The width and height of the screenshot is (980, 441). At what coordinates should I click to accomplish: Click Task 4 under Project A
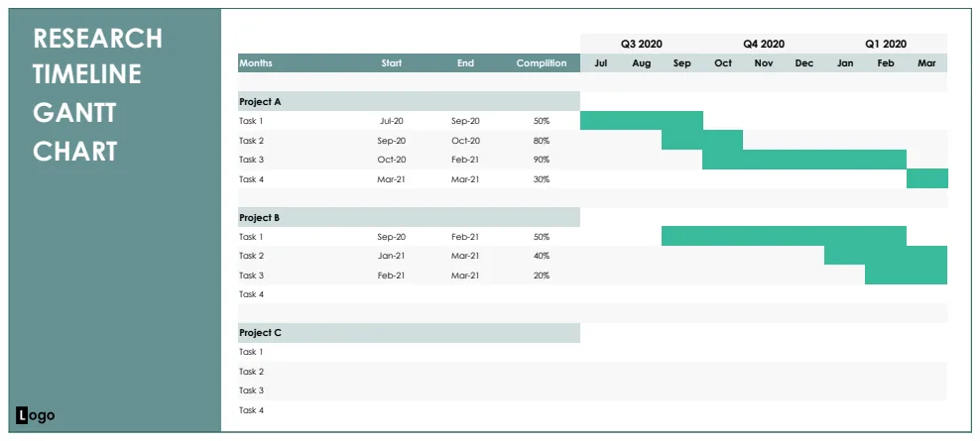[251, 179]
